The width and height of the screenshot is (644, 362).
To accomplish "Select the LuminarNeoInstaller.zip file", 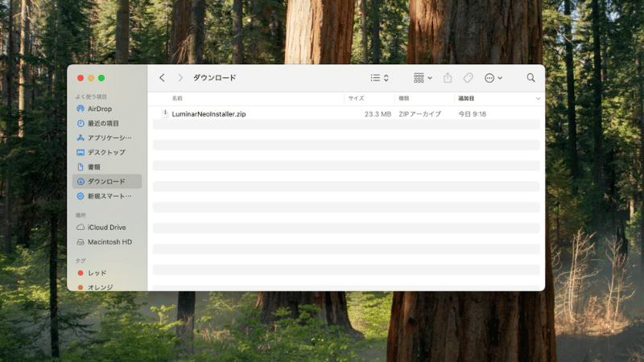I will [x=208, y=114].
